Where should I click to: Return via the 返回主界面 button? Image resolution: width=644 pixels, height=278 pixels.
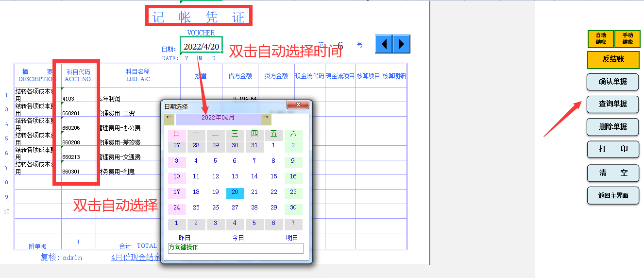612,195
